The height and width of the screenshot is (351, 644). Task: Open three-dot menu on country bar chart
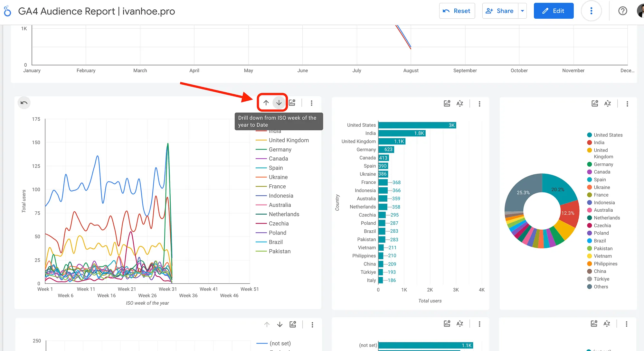pyautogui.click(x=479, y=104)
